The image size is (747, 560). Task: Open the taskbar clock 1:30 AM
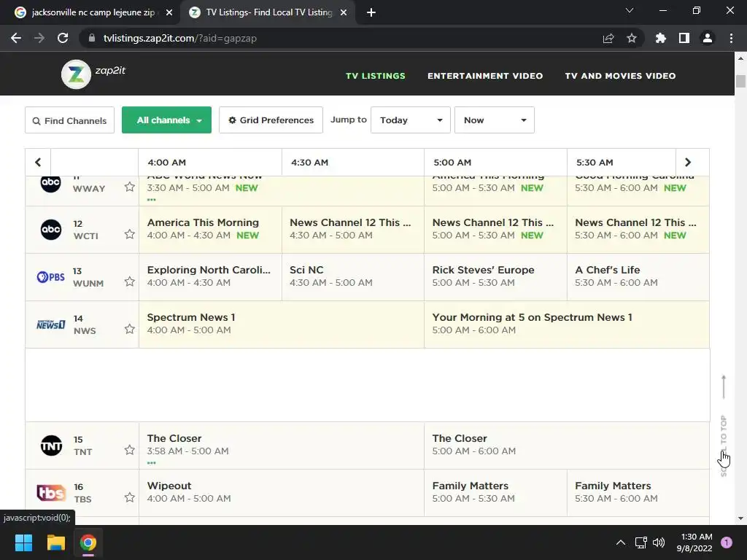(694, 542)
